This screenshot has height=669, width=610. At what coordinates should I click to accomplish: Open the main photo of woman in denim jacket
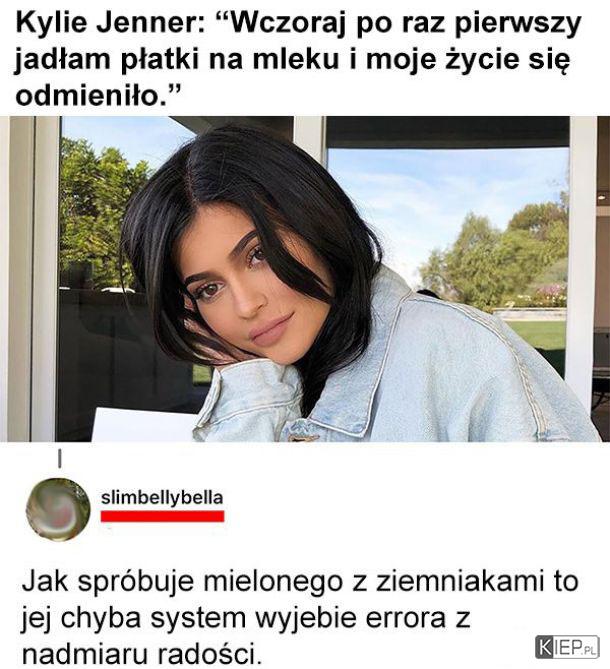pyautogui.click(x=305, y=279)
